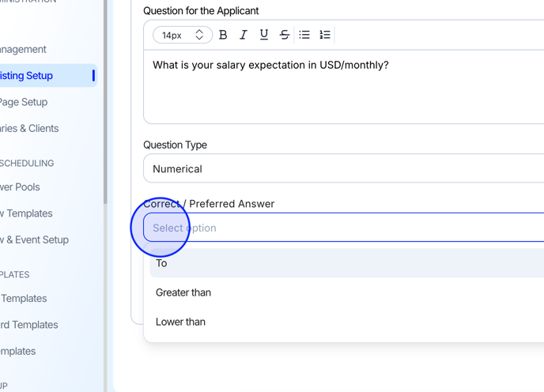Toggle bold formatting in the editor
The height and width of the screenshot is (392, 544).
click(x=223, y=35)
